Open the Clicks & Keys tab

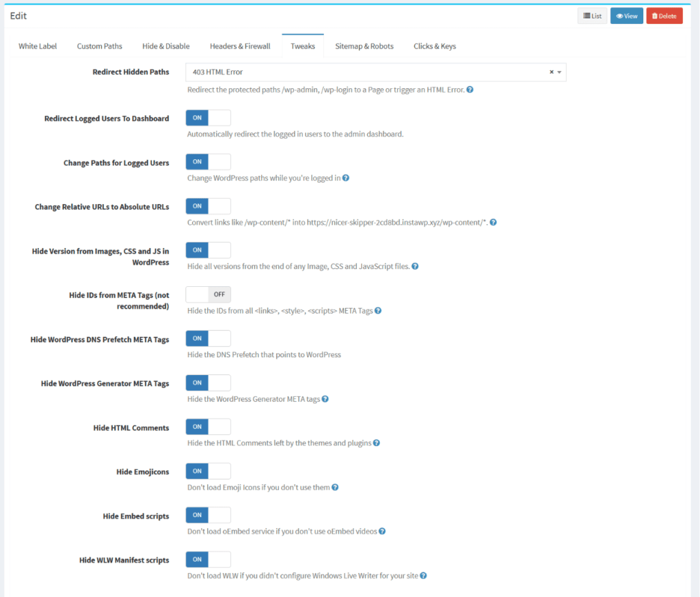tap(435, 46)
